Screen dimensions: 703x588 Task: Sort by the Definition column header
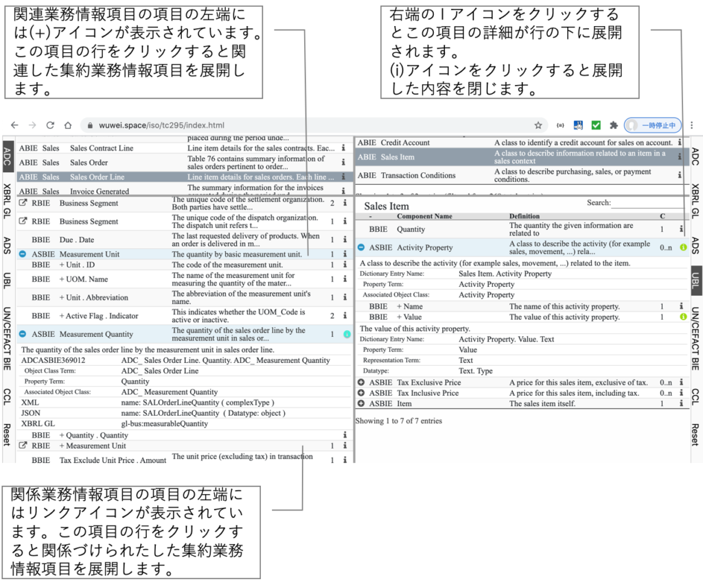point(524,216)
